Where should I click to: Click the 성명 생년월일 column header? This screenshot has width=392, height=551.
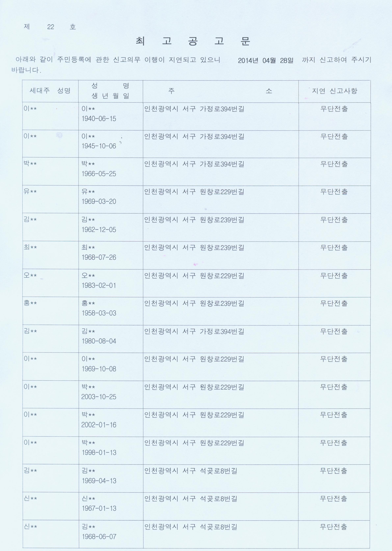click(111, 91)
